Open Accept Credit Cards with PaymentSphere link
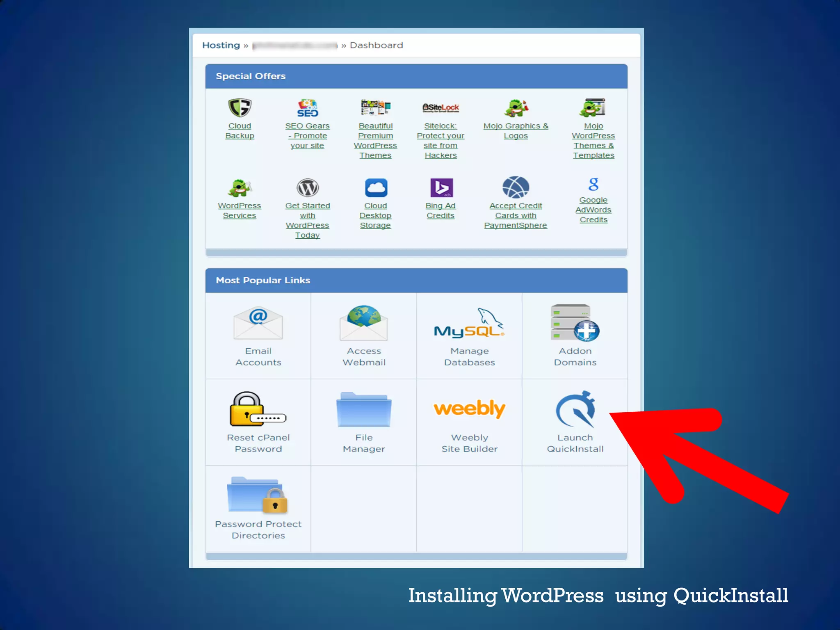 (516, 215)
